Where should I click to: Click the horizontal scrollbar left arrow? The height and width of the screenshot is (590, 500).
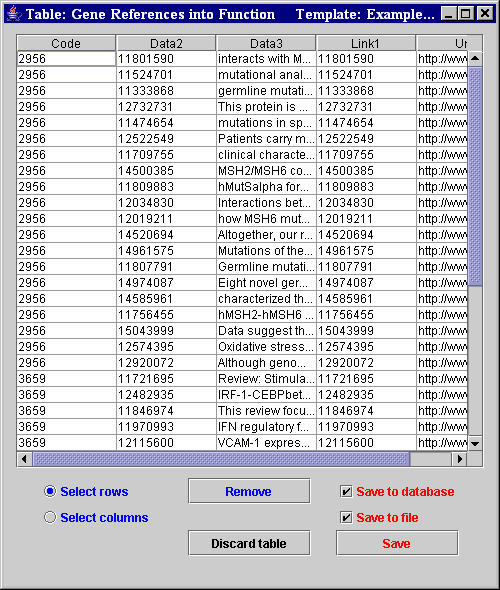[25, 459]
